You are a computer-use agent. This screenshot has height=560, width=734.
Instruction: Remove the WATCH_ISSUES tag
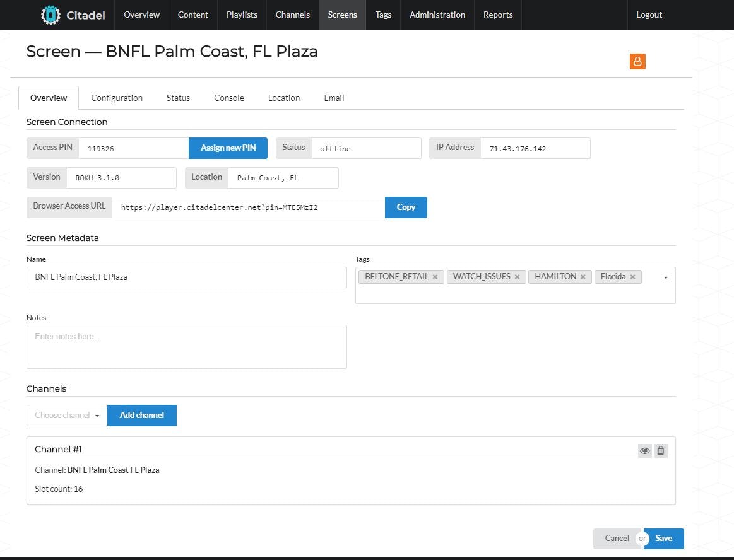517,276
